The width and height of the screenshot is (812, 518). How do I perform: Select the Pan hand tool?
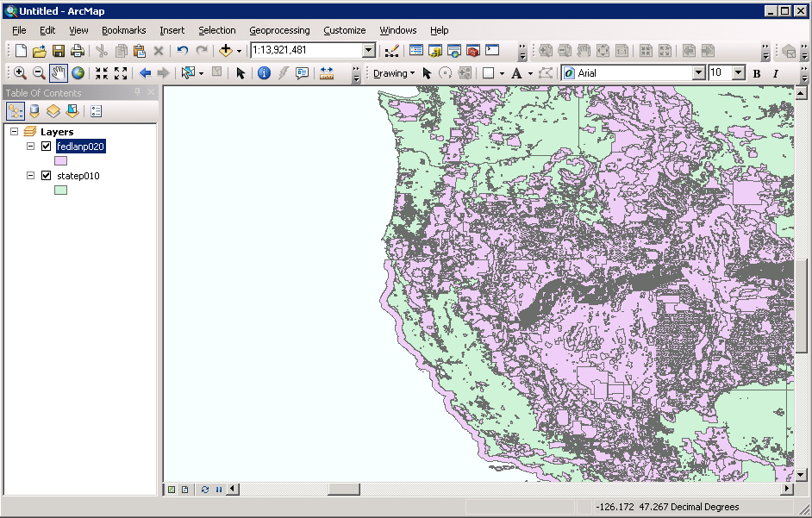tap(59, 73)
